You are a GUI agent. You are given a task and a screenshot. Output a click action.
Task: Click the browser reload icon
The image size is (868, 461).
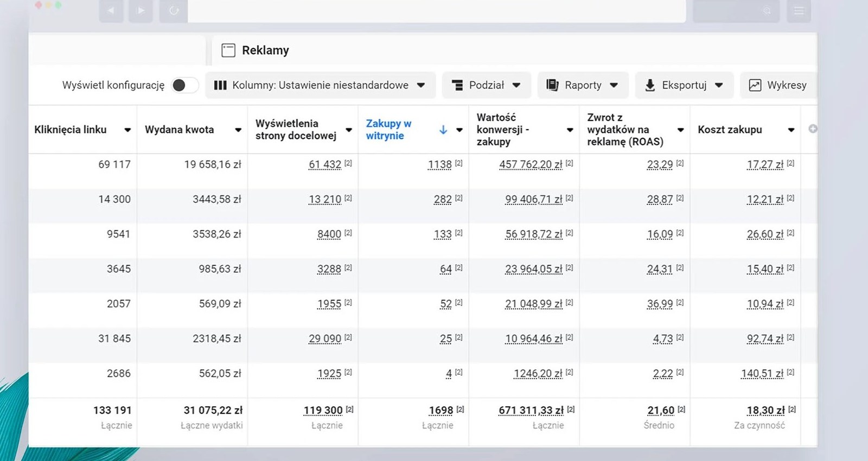[174, 11]
